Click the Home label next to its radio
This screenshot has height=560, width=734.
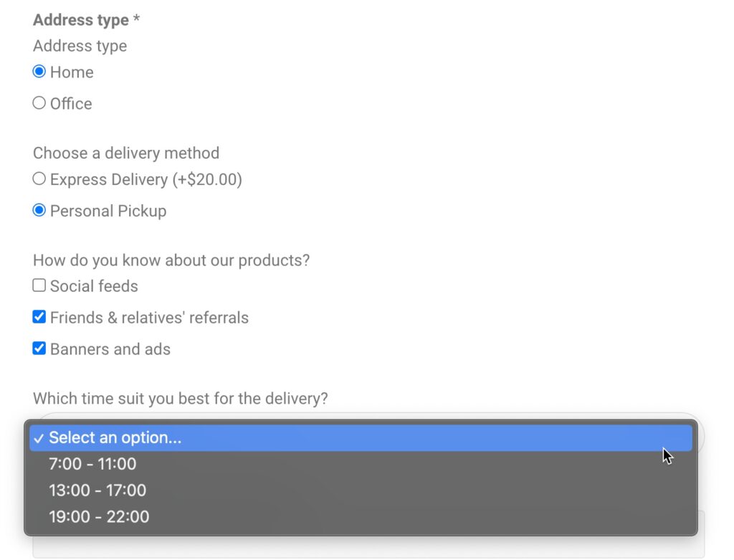71,72
